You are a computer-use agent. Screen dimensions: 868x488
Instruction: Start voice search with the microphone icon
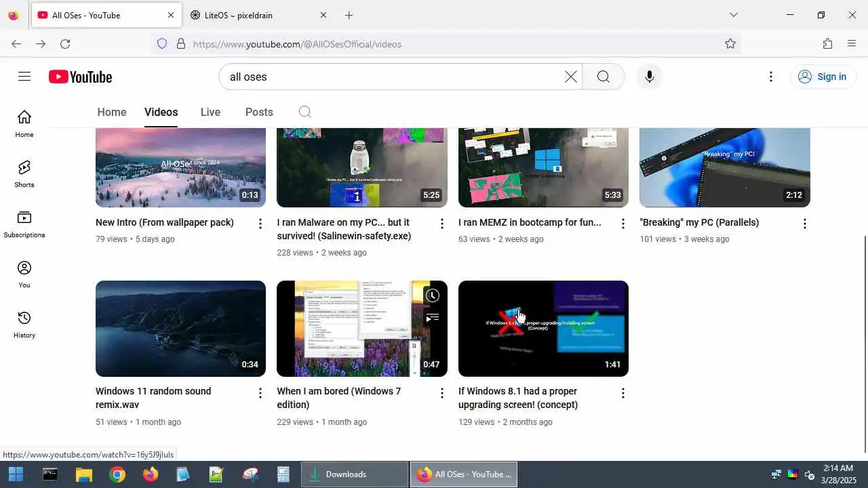[649, 77]
